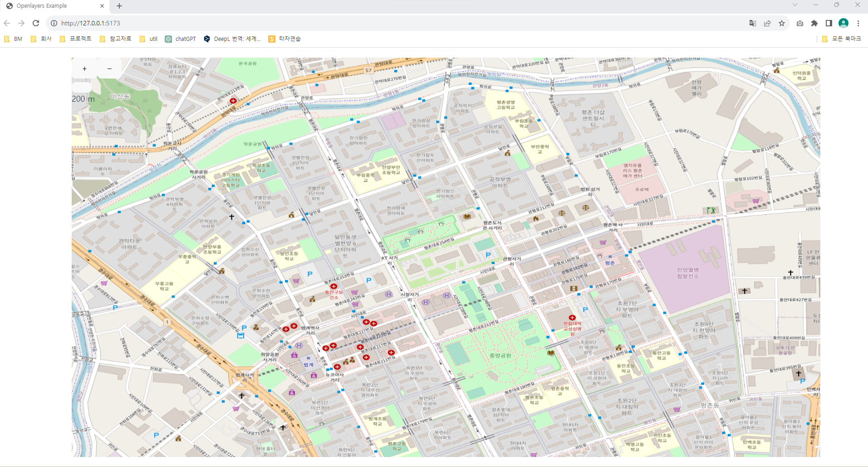Click the 시청사거리 intersection label
The width and height of the screenshot is (868, 467).
pyautogui.click(x=410, y=297)
